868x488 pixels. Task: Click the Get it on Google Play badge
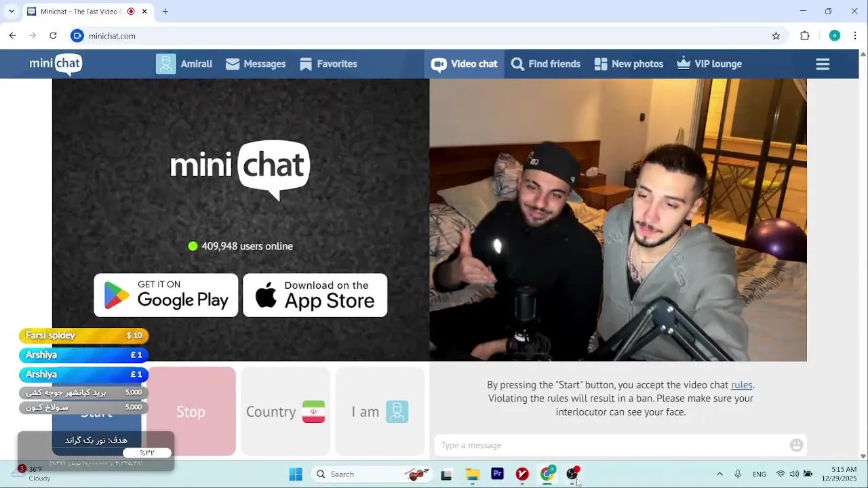click(x=166, y=295)
